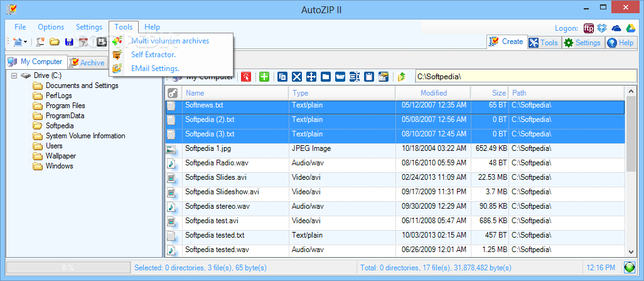
Task: Click the blue clipboard paste icon
Action: tap(369, 77)
